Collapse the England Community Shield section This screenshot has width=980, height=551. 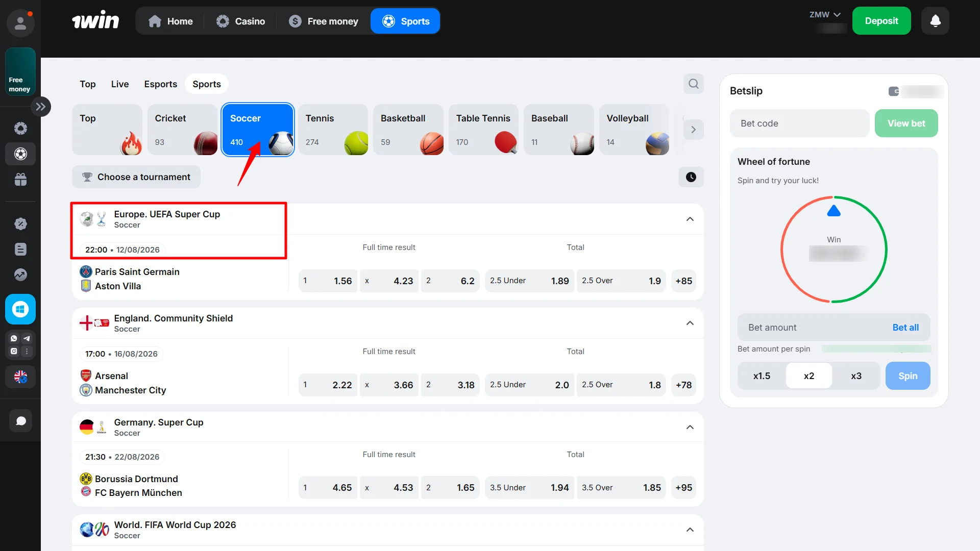pos(690,323)
